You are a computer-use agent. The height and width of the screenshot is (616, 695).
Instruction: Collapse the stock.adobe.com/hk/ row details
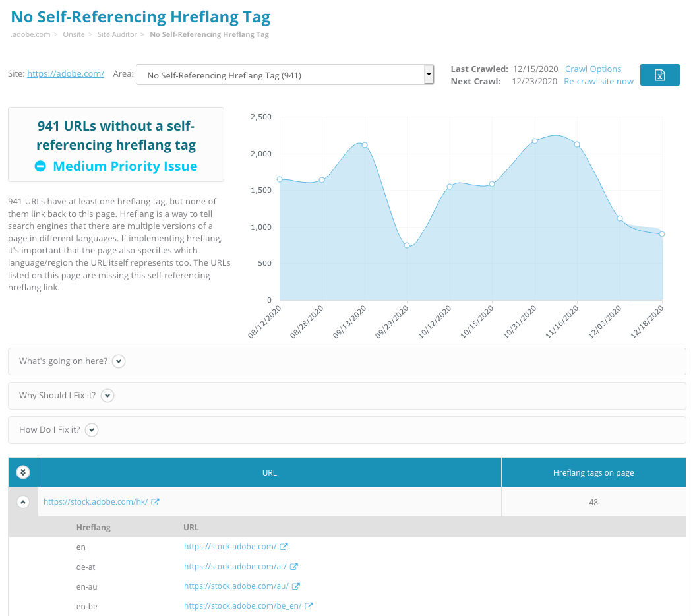point(22,501)
